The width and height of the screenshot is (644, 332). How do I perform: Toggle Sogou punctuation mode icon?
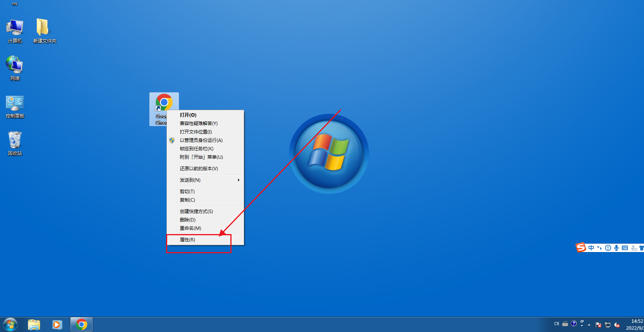600,248
